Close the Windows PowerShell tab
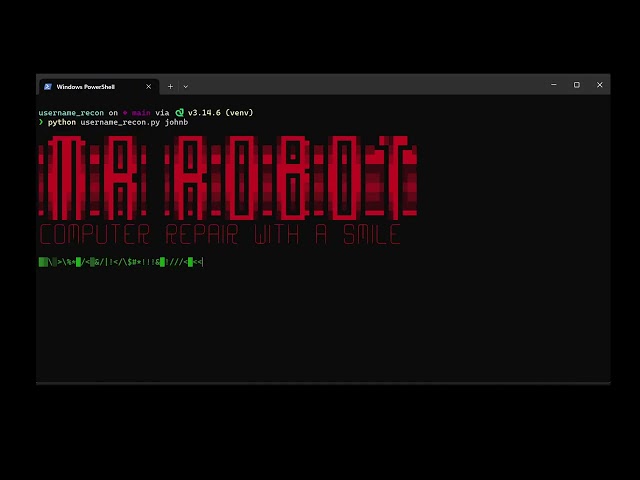Viewport: 640px width, 480px height. pyautogui.click(x=149, y=87)
